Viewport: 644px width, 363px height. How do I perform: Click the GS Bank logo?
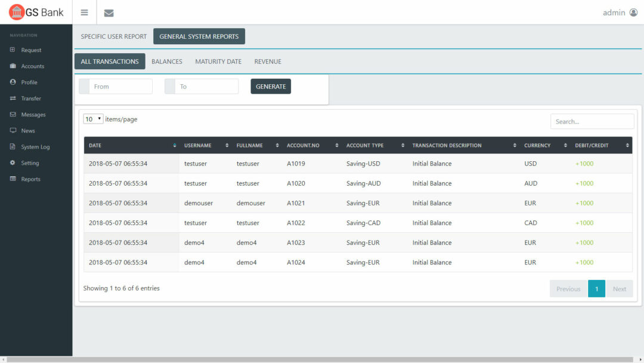(35, 12)
